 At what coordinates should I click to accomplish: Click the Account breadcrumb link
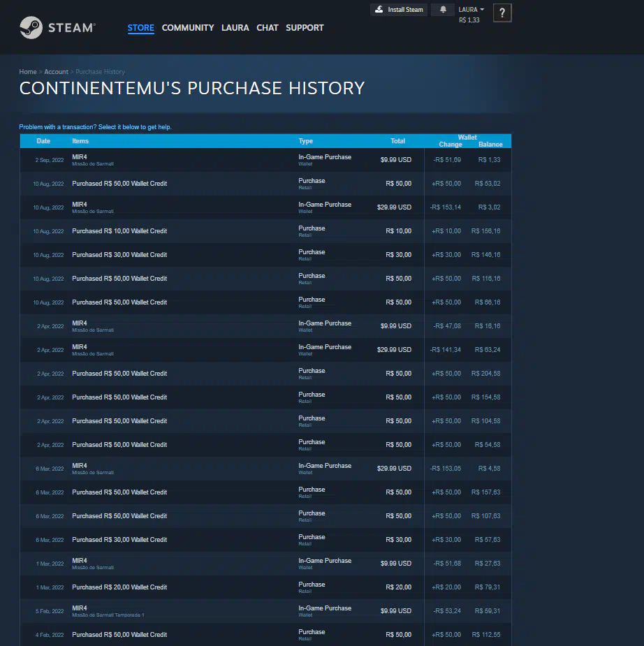pos(56,72)
